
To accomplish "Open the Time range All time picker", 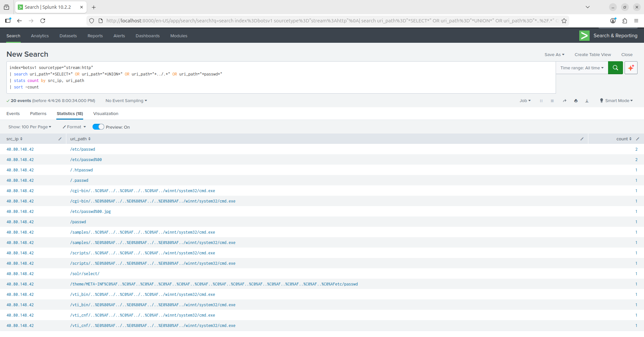I will coord(582,68).
